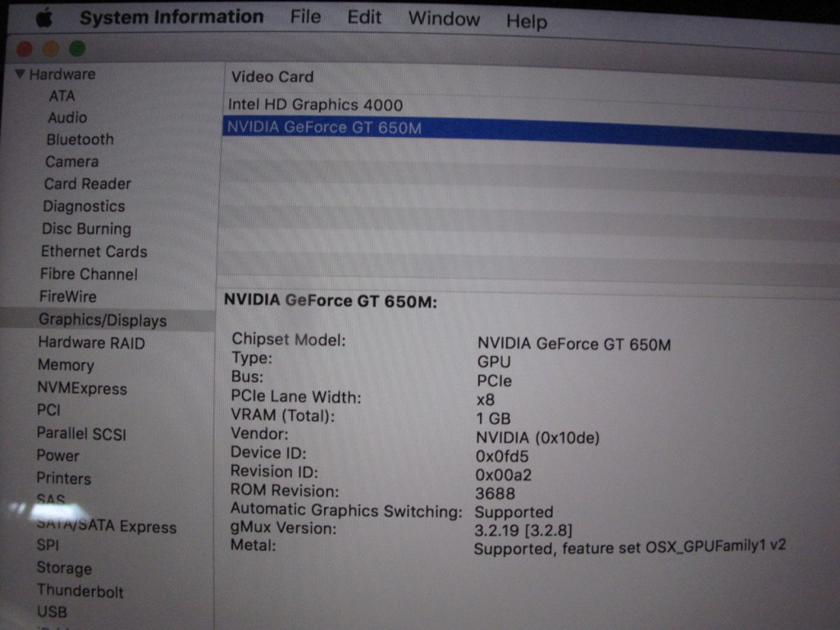Click the green zoom window button
Viewport: 840px width, 630px height.
click(77, 48)
